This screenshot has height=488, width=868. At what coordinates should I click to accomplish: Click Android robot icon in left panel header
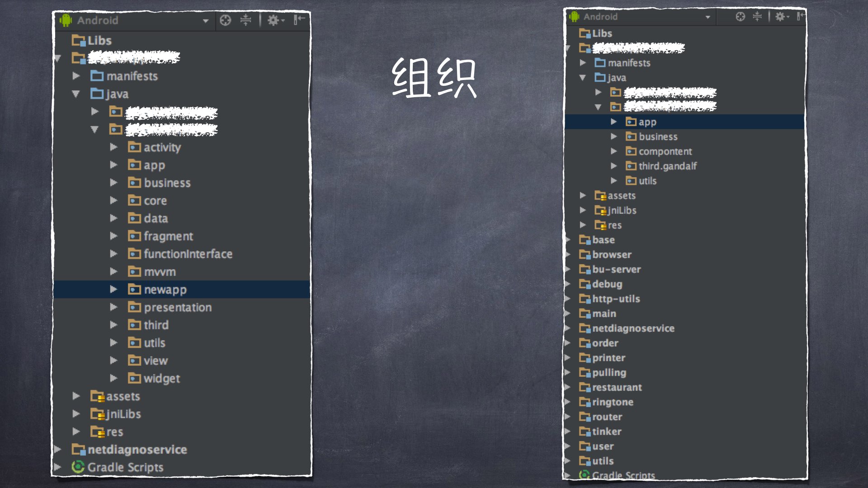point(66,20)
